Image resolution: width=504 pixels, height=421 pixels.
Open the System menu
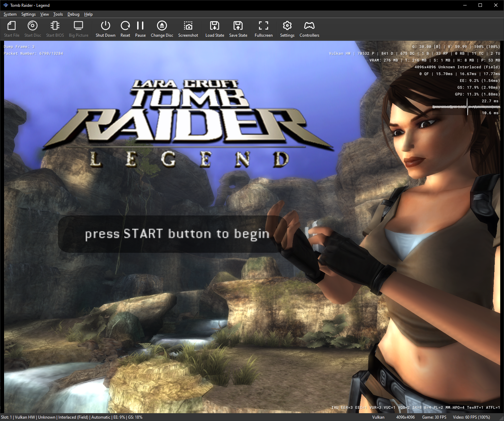10,14
